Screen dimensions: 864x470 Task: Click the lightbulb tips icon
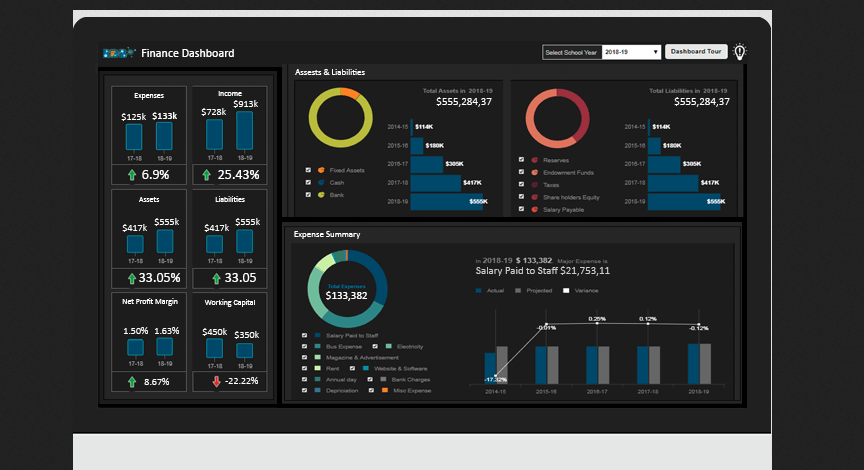click(x=740, y=52)
